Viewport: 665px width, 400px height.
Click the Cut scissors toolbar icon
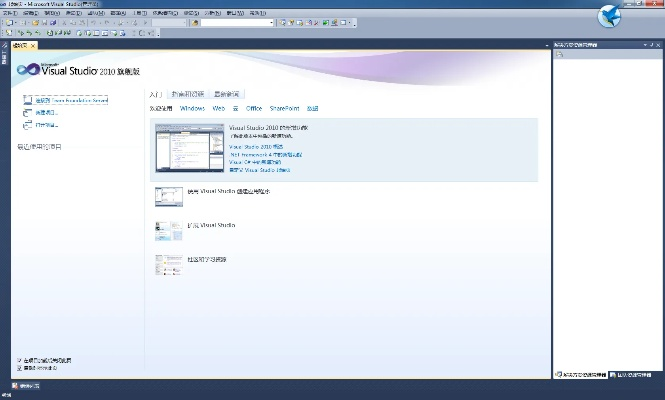pos(62,22)
